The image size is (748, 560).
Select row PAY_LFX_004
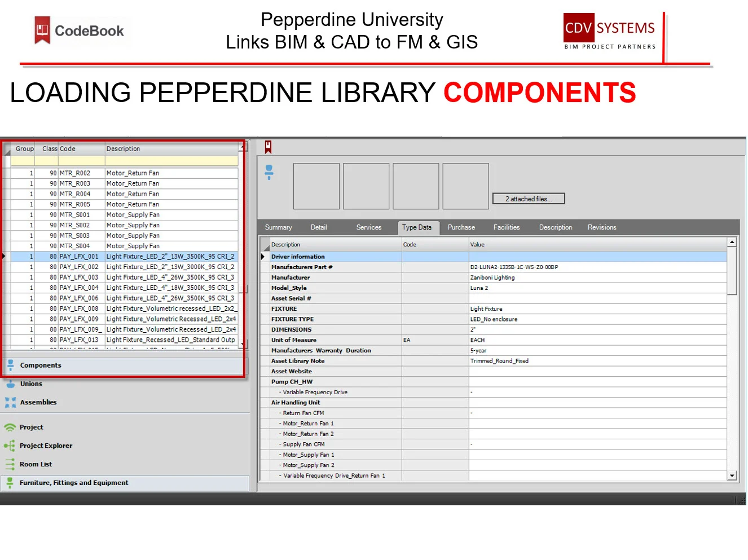(x=124, y=288)
